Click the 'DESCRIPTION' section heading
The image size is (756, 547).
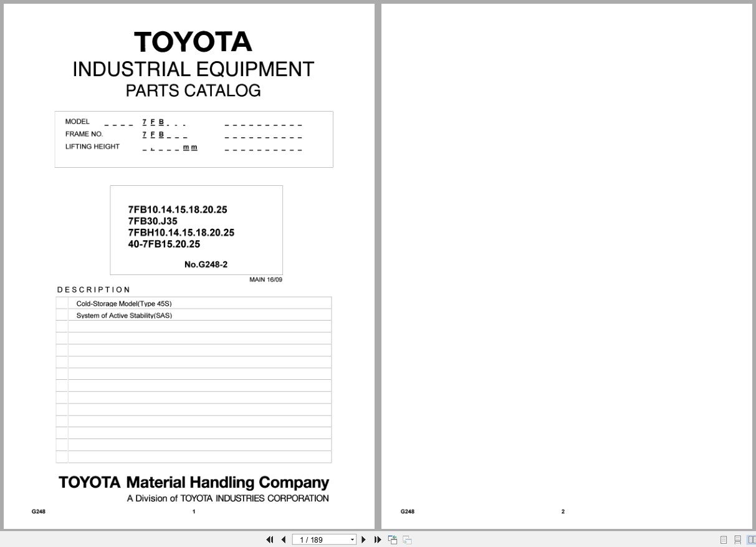click(93, 289)
